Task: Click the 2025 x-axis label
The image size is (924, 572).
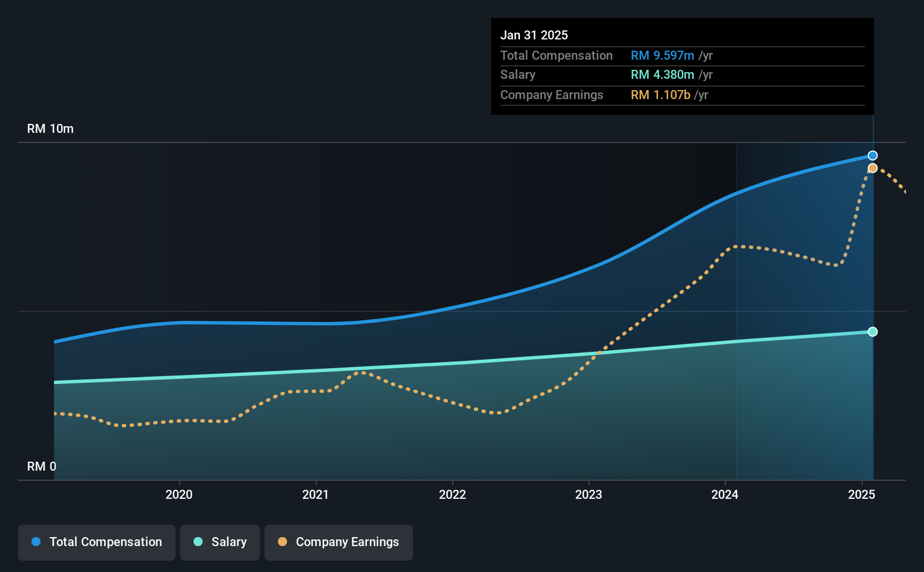Action: [x=862, y=494]
